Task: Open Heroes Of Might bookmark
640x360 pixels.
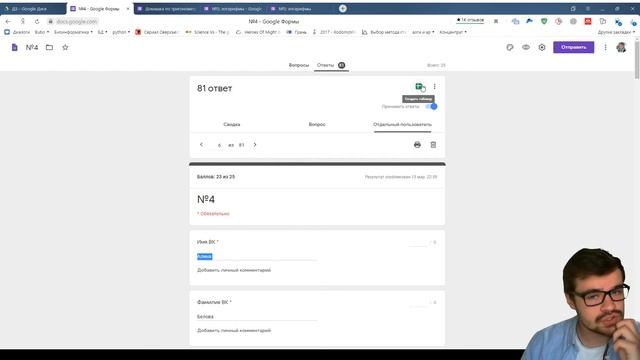Action: pyautogui.click(x=258, y=32)
